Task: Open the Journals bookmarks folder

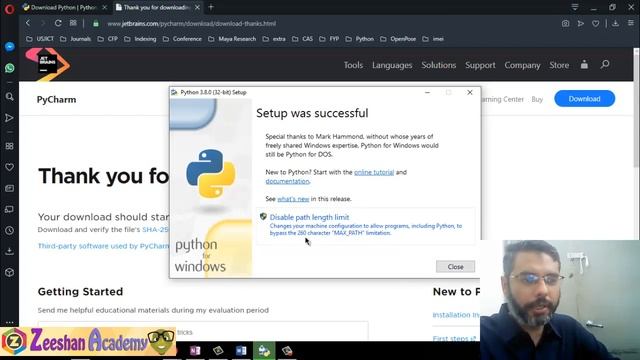Action: pos(76,39)
